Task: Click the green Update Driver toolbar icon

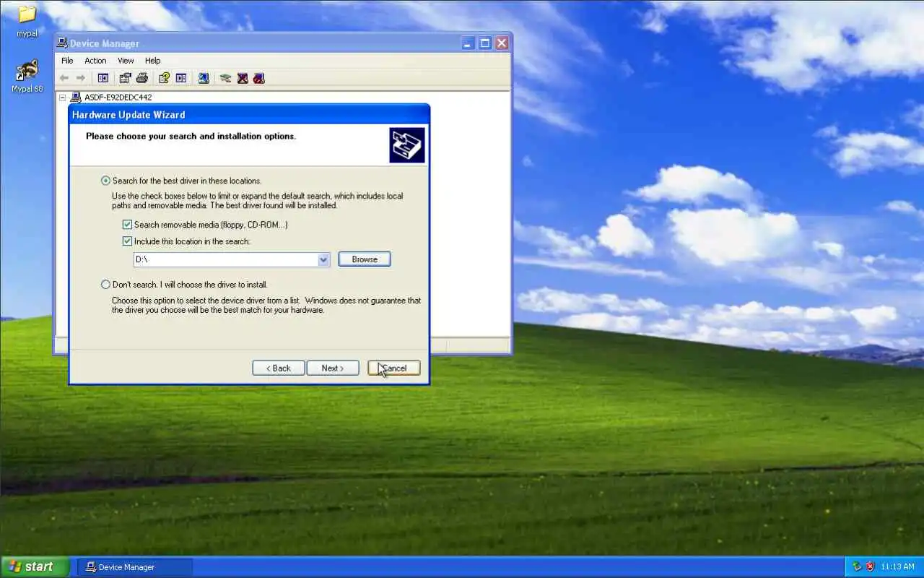Action: click(226, 78)
